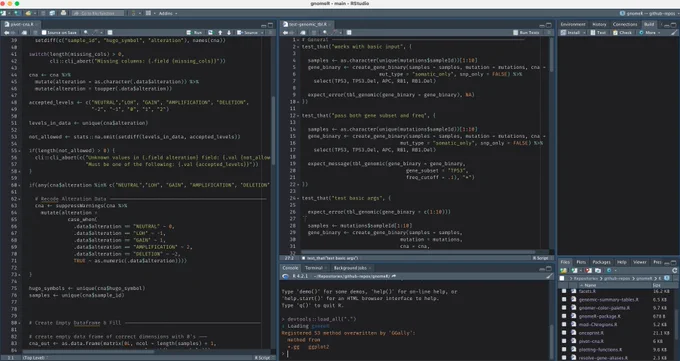Screen dimensions: 680x361
Task: Collapse the test_that fold at line 12
Action: coord(298,115)
